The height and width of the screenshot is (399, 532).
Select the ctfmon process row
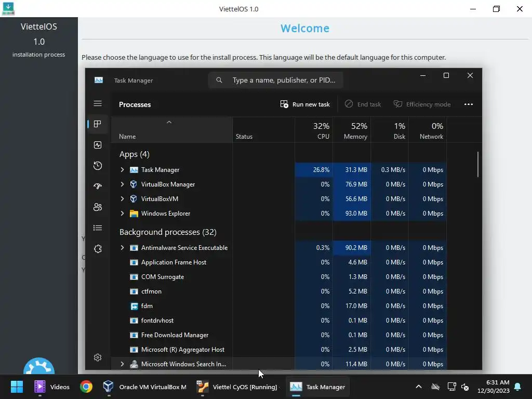tap(279, 291)
